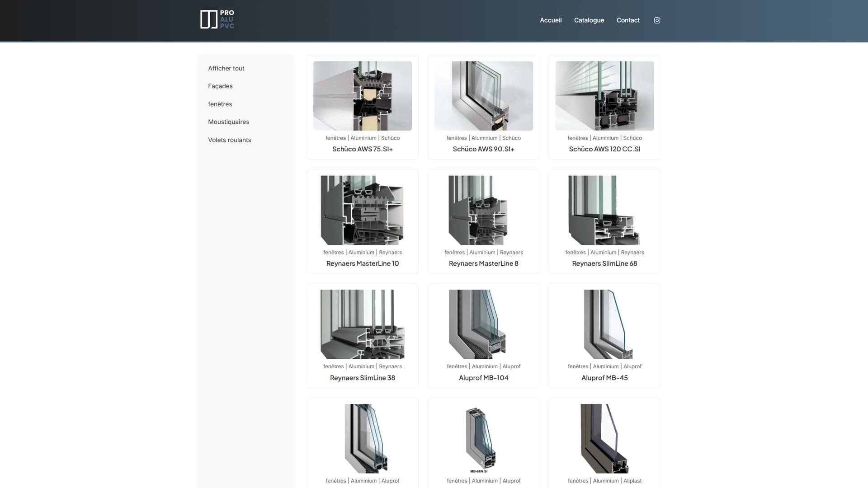Image resolution: width=868 pixels, height=488 pixels.
Task: Open the Catalogue menu item
Action: coord(589,20)
